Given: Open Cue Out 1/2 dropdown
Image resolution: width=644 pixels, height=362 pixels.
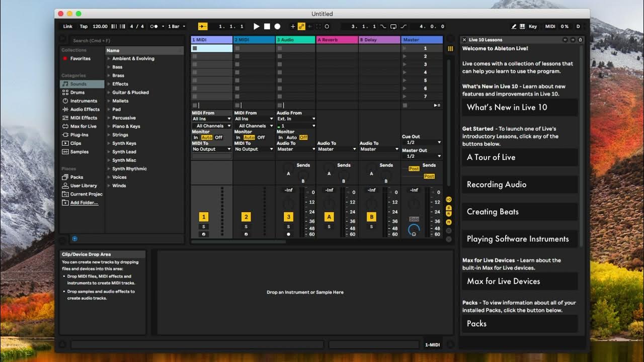Looking at the screenshot, I should 422,142.
